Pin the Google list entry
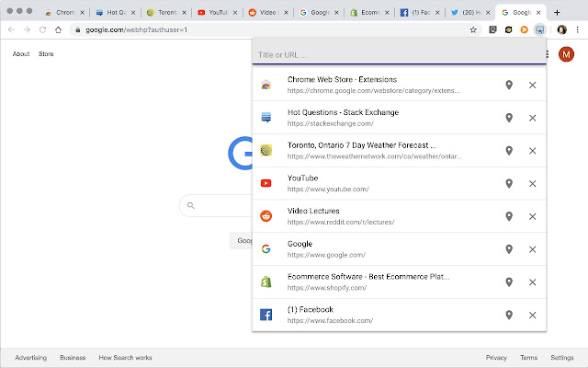588x368 pixels. [509, 249]
